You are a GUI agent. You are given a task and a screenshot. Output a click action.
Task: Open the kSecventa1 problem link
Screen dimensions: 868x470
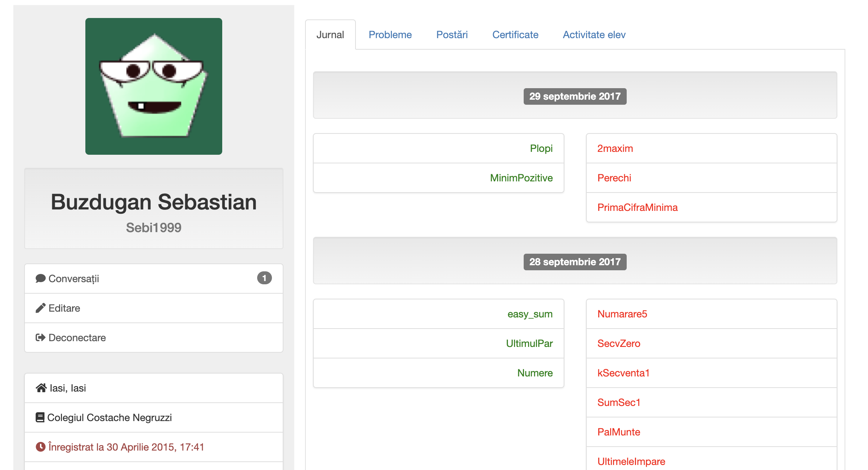click(623, 373)
